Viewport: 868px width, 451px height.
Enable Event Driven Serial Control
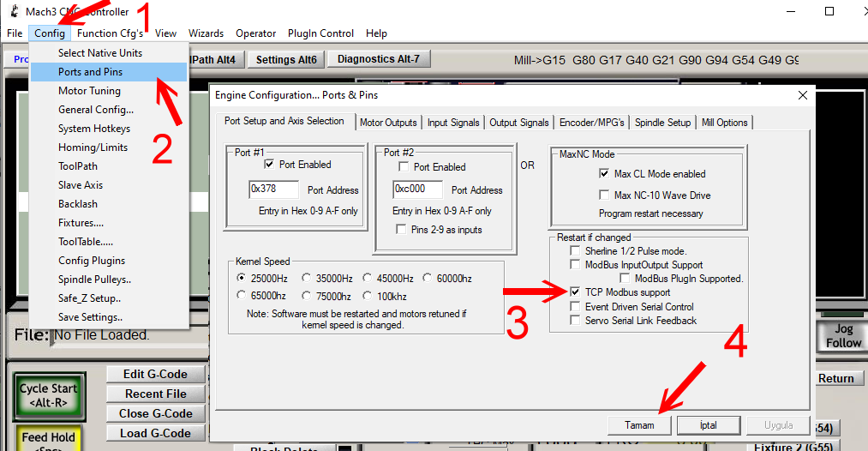[x=575, y=306]
